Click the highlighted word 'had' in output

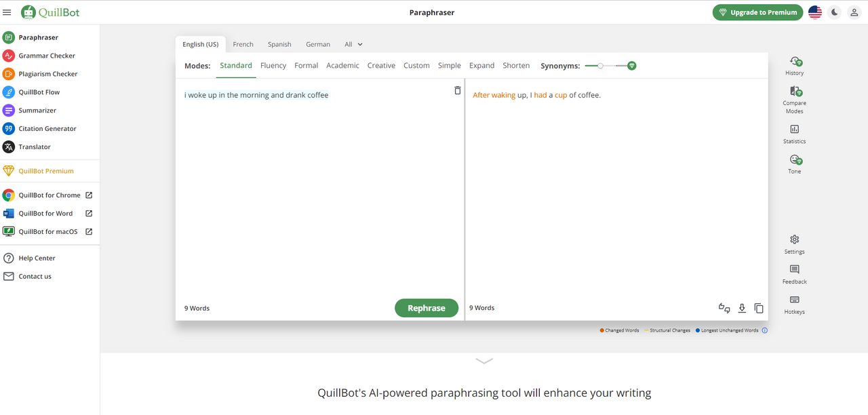(540, 95)
